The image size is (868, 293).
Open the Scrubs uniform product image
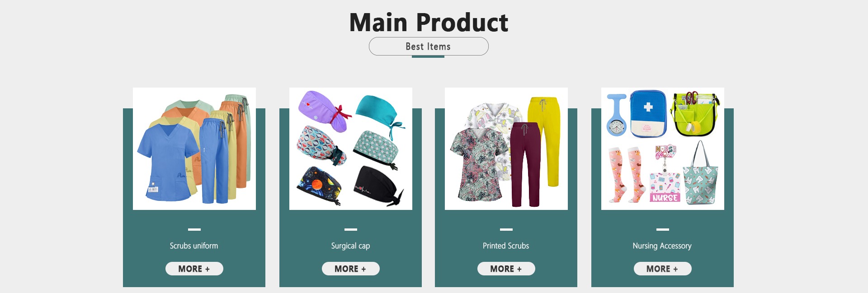click(x=194, y=149)
